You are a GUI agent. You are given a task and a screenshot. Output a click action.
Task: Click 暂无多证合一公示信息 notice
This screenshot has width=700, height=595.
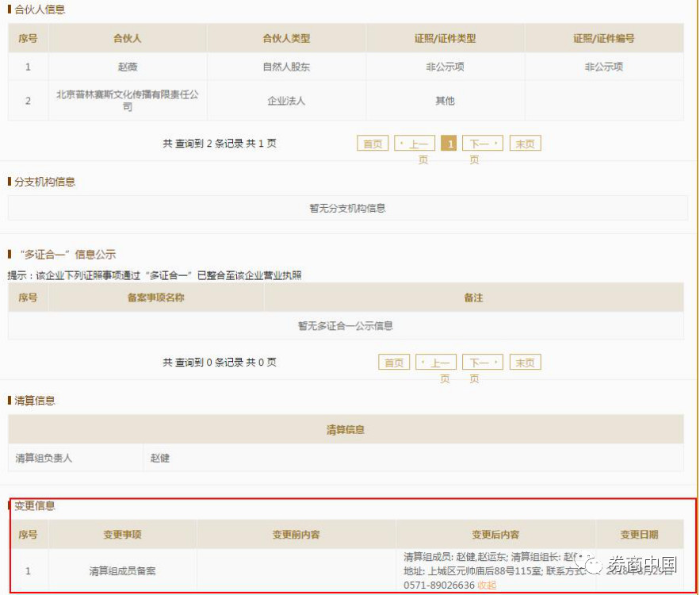[x=346, y=326]
